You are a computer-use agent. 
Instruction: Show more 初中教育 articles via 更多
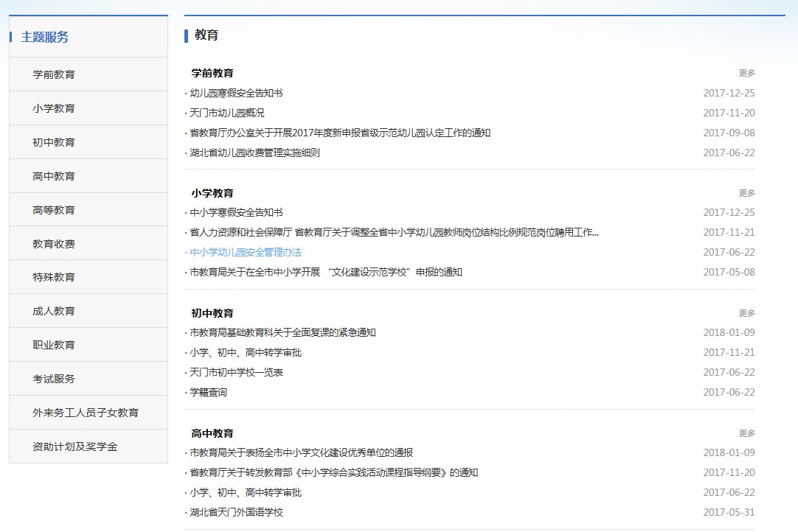tap(746, 313)
